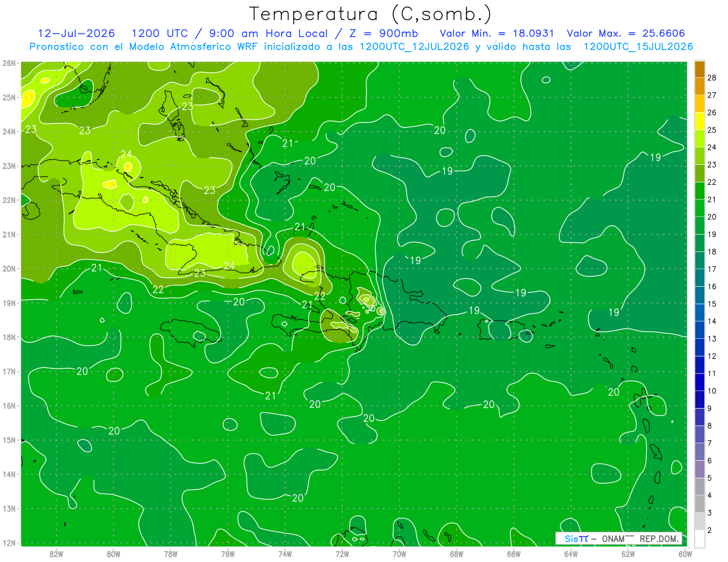Click the longitude axis label '80W'
The width and height of the screenshot is (728, 562).
[113, 554]
